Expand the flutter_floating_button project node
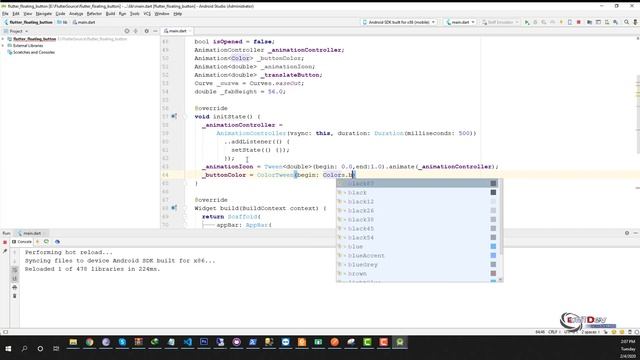The image size is (640, 360). (3, 39)
